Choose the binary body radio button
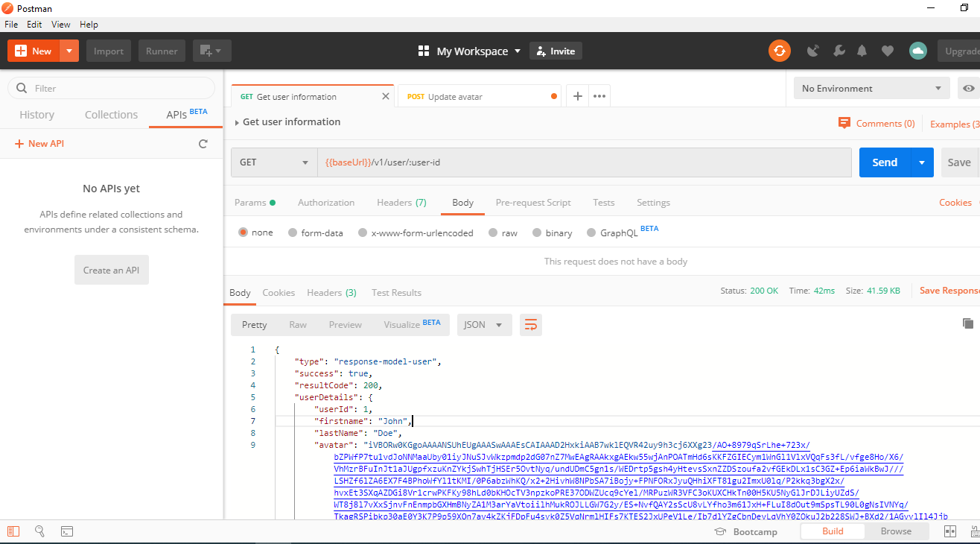980x544 pixels. click(x=536, y=233)
